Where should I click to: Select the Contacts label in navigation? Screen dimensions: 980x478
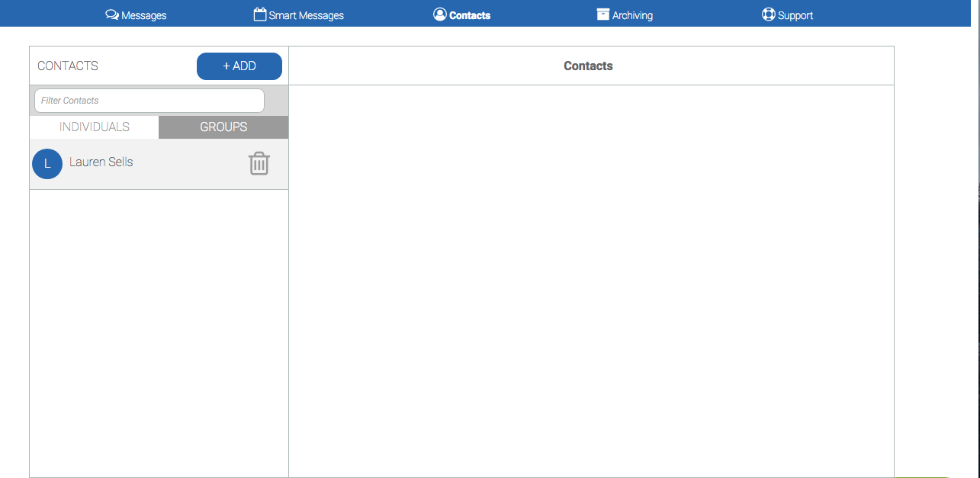(x=470, y=15)
